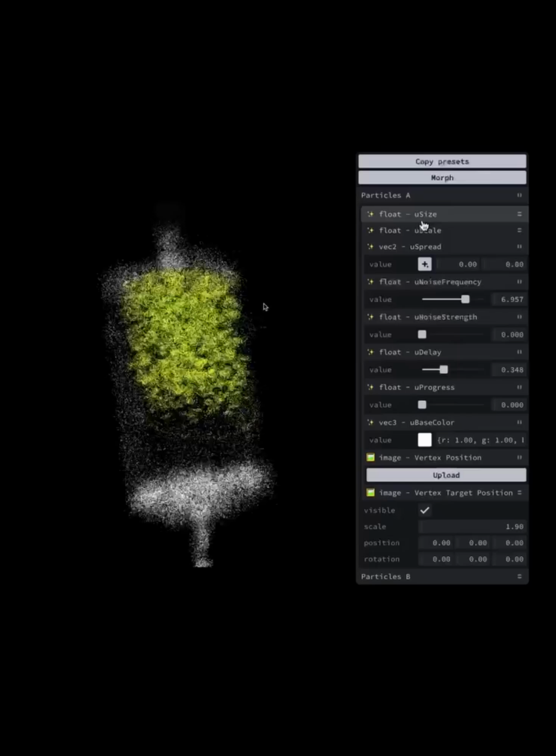Click the 'image - Vertex Position' label
The height and width of the screenshot is (756, 556).
coord(430,457)
